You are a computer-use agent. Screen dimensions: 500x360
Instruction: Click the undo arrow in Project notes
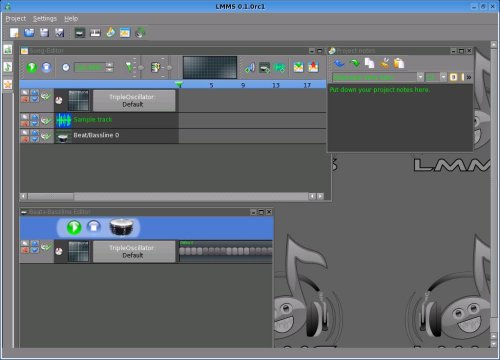pyautogui.click(x=339, y=63)
